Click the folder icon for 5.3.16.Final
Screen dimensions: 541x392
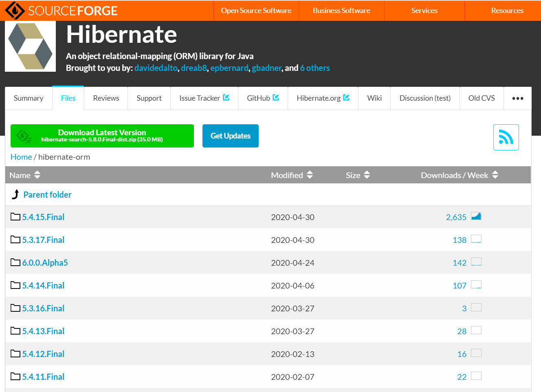click(x=15, y=308)
